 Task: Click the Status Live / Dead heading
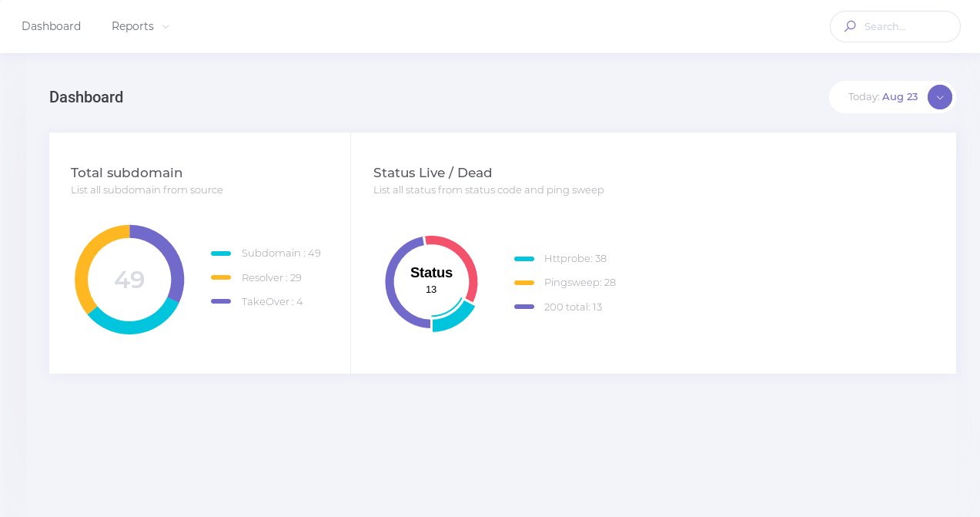[x=432, y=173]
